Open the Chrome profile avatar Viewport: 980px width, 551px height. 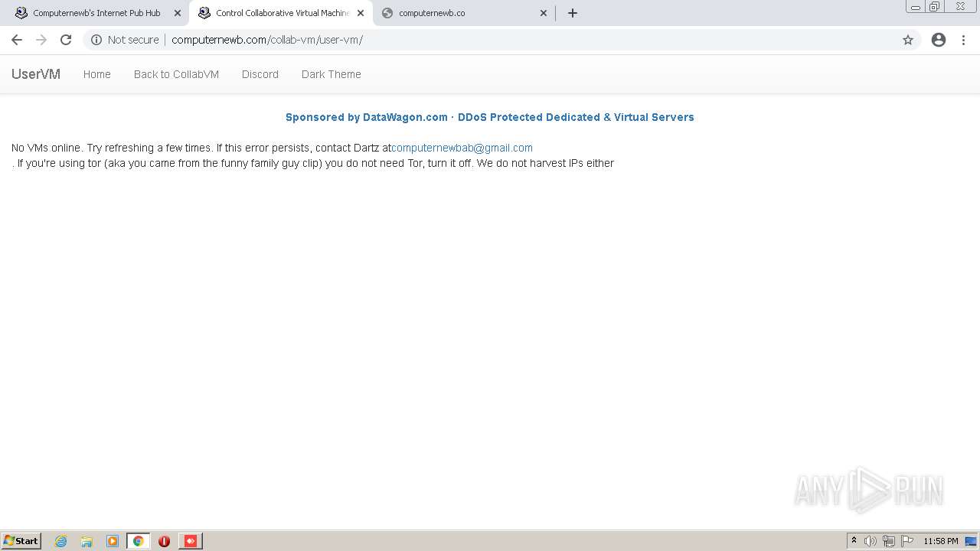point(939,40)
